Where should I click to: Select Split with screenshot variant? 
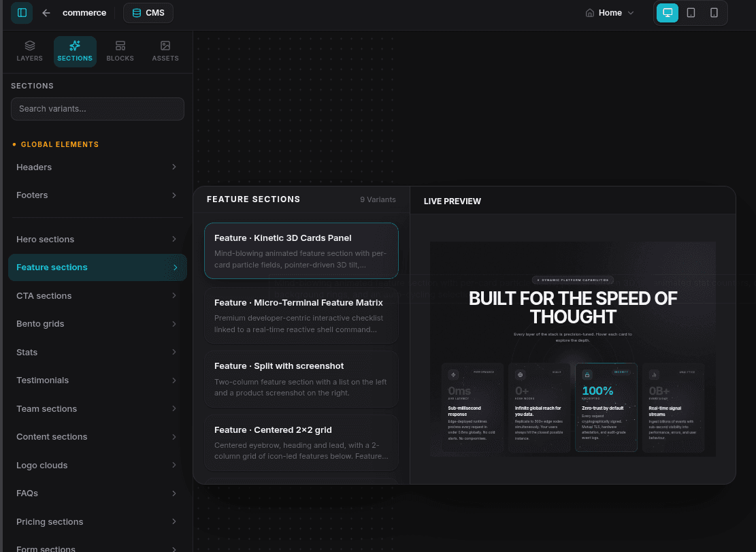pyautogui.click(x=301, y=379)
